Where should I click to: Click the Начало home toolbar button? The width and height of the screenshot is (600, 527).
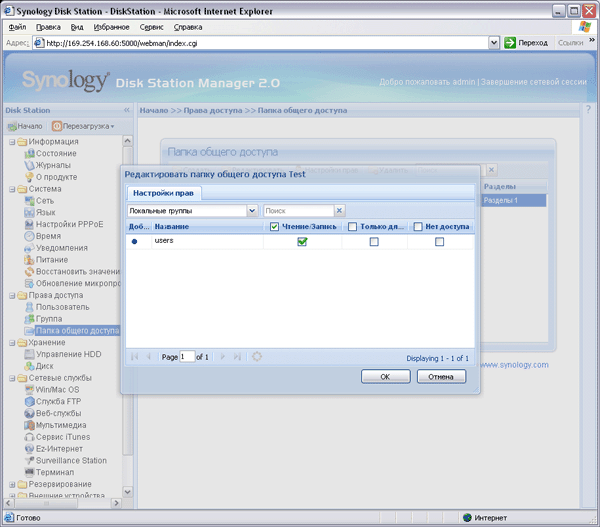click(25, 126)
